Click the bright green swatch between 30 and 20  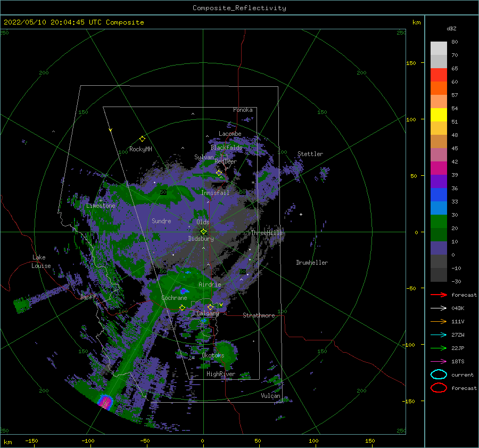tap(439, 222)
